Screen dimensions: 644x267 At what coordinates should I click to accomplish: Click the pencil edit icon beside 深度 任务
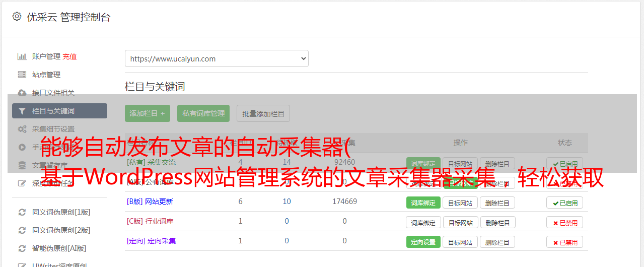[x=22, y=183]
